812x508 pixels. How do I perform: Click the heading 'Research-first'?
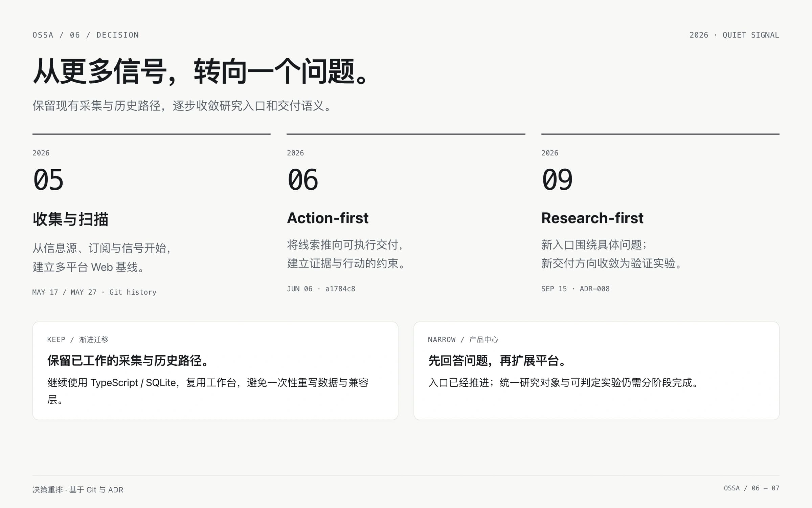tap(592, 218)
